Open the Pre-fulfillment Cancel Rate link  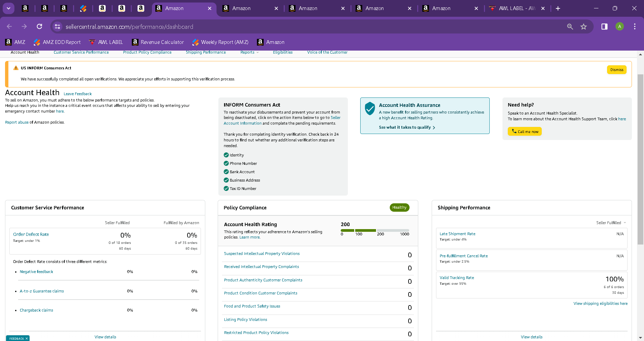coord(464,256)
